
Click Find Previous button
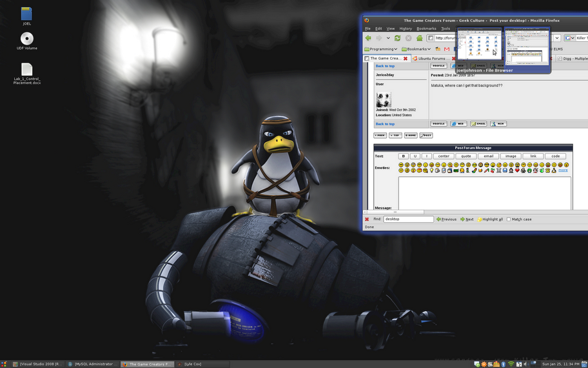tap(446, 220)
